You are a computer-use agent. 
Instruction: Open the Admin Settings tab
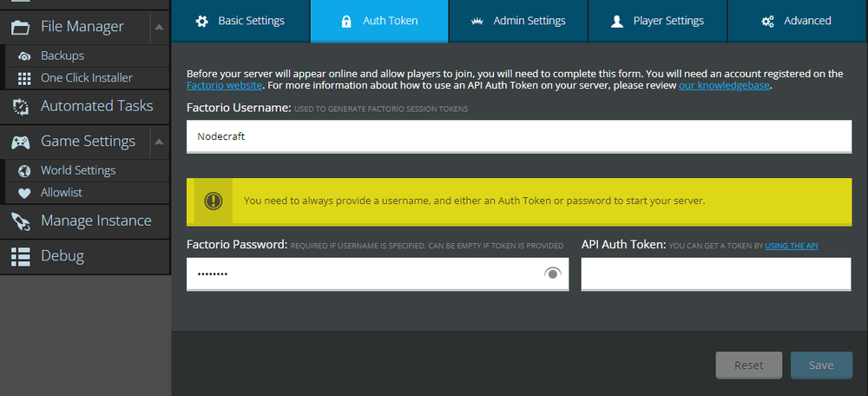pos(517,21)
